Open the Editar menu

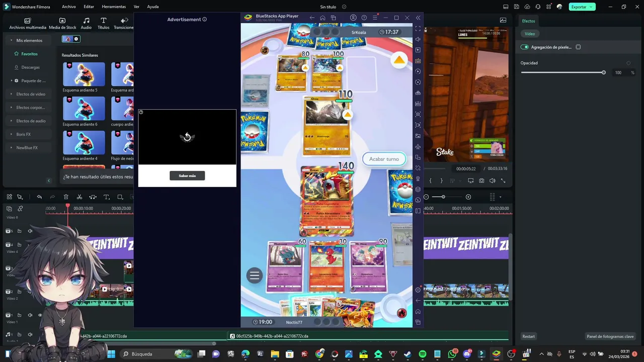pos(89,7)
